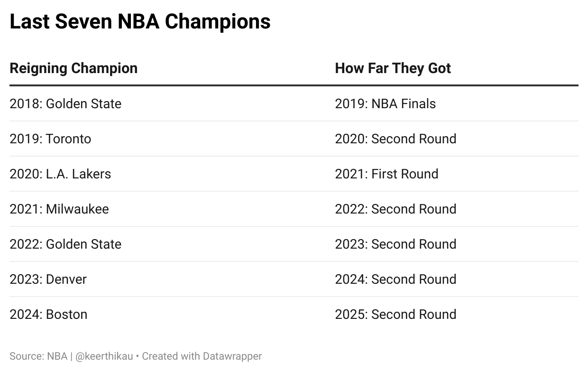Select the "2019: NBA Finals" cell

385,104
